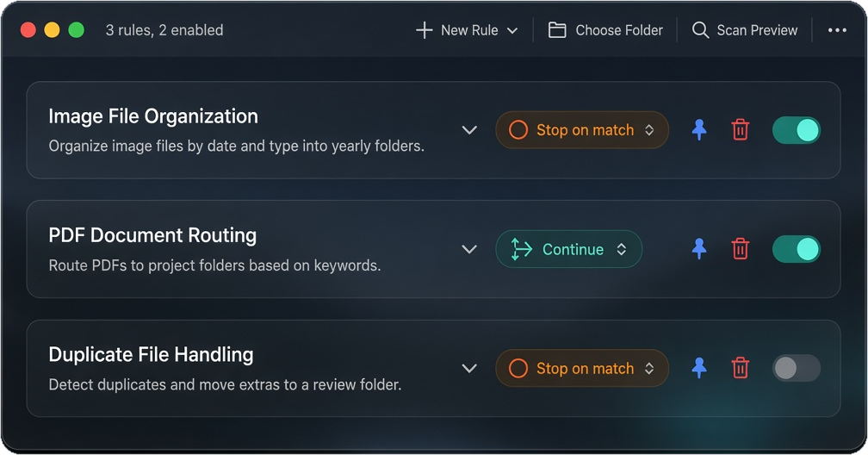Open the Continue behavior dropdown
This screenshot has height=455, width=868.
[568, 249]
